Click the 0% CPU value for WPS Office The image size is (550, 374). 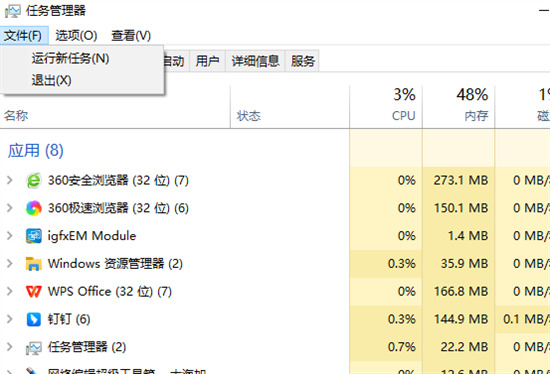coord(407,291)
